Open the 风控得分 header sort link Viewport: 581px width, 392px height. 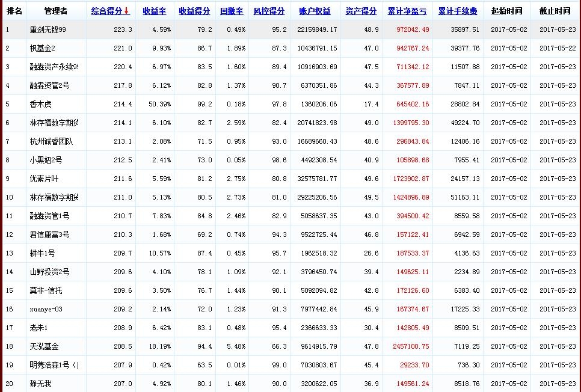click(x=269, y=11)
